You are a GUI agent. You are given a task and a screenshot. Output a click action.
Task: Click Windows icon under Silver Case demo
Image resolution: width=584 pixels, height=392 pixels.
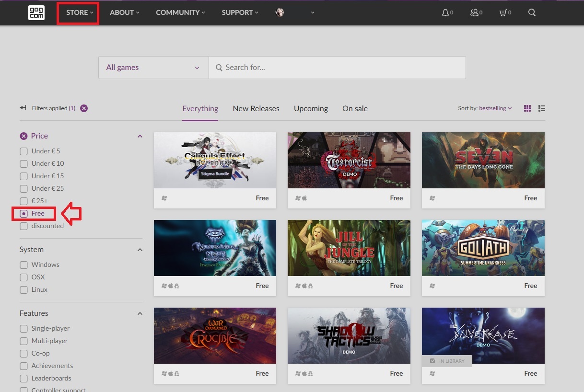tap(432, 373)
